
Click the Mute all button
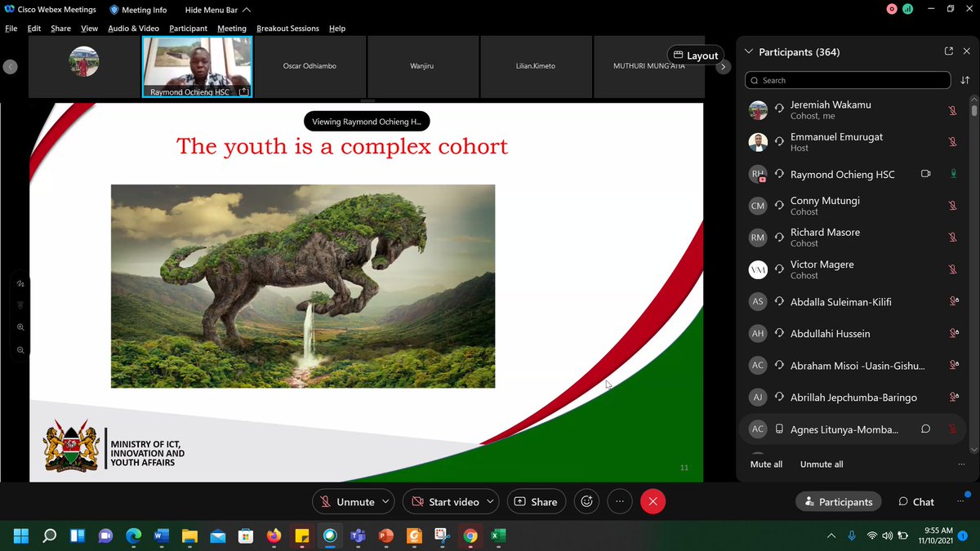coord(766,464)
